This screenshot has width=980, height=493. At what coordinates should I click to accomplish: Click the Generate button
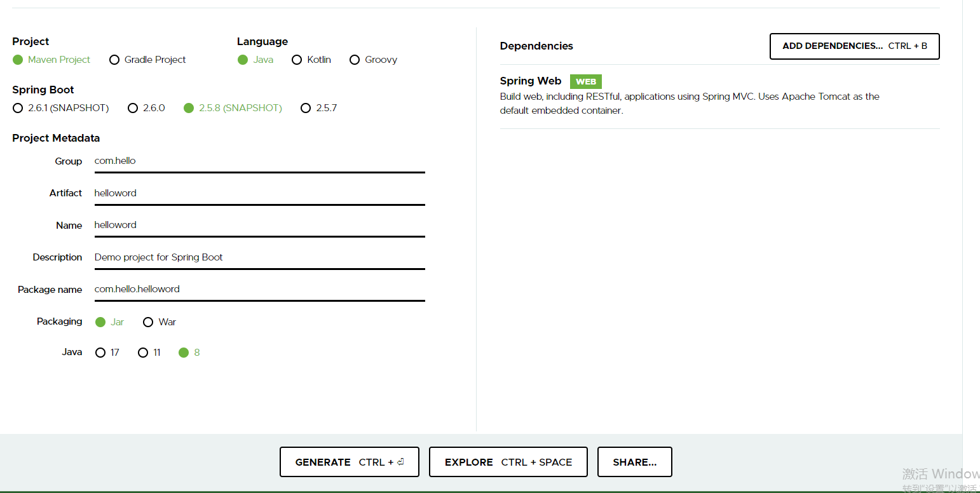pos(350,462)
